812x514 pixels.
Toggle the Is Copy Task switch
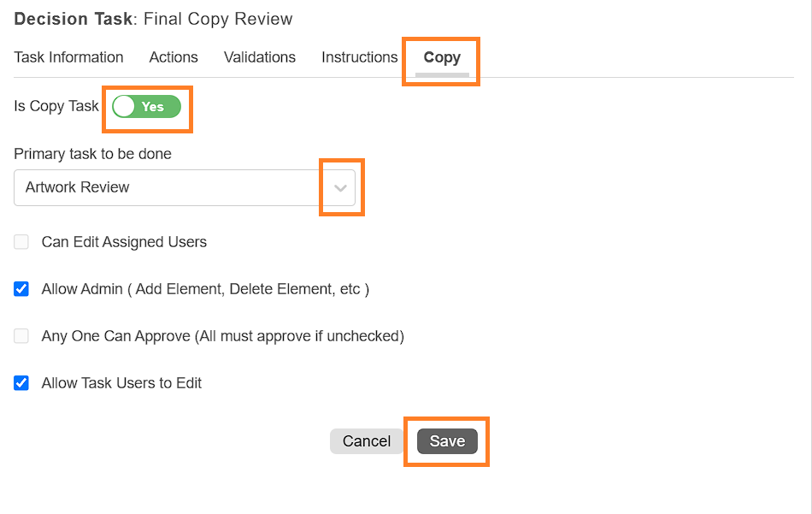146,106
